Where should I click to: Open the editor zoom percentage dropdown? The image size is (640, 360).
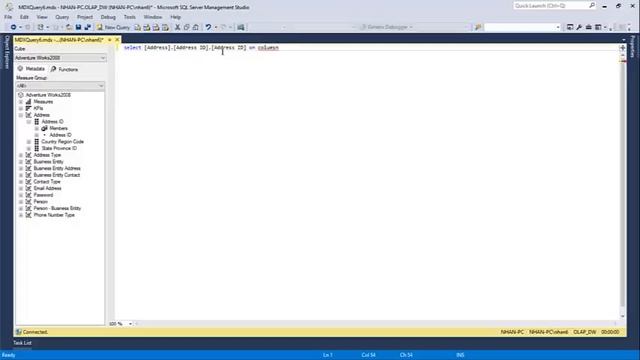click(x=130, y=324)
